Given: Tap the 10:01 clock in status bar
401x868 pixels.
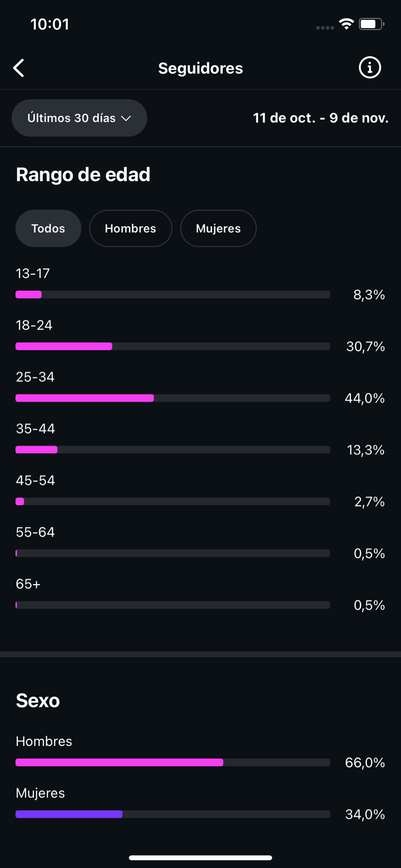Looking at the screenshot, I should (50, 24).
